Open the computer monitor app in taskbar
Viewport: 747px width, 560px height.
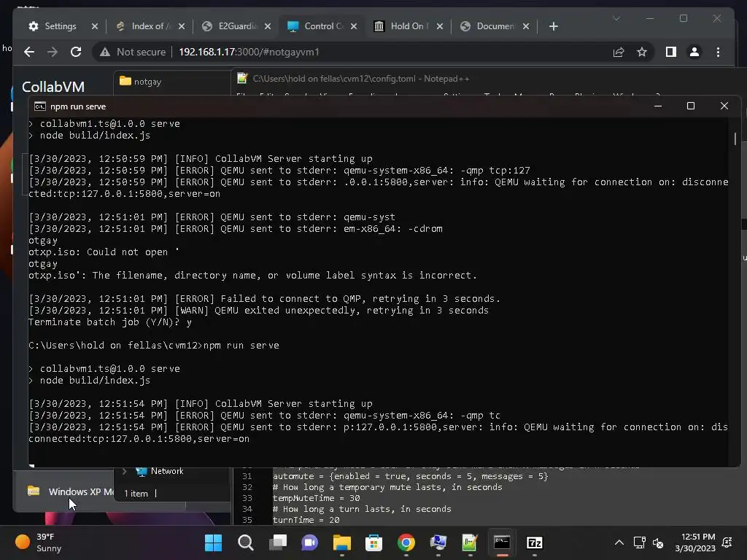[x=438, y=542]
